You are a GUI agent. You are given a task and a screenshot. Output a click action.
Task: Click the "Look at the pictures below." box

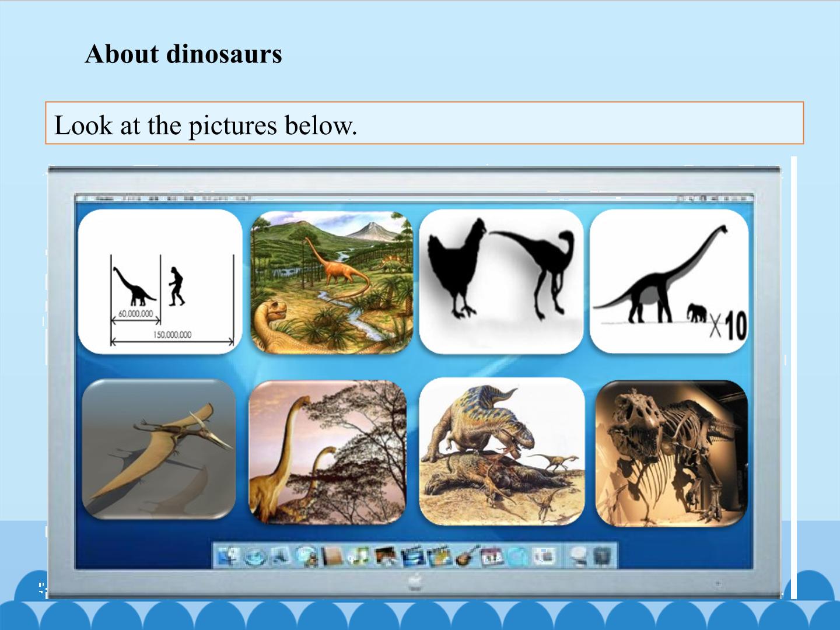tap(425, 123)
